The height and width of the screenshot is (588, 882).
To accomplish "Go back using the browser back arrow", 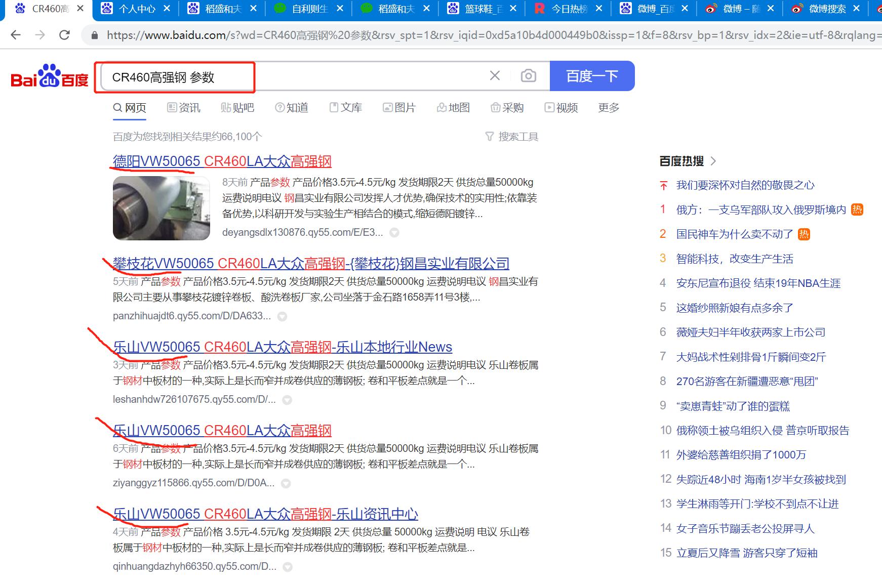I will [16, 34].
